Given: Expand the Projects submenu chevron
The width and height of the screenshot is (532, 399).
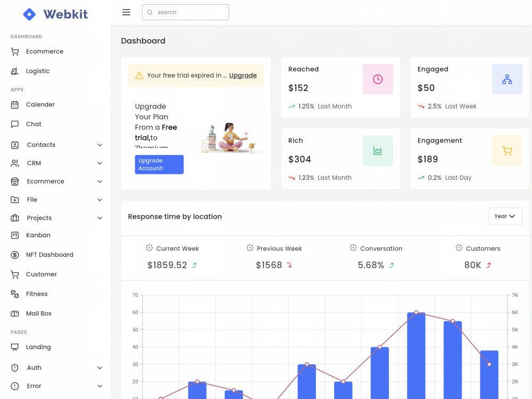Looking at the screenshot, I should coord(100,218).
